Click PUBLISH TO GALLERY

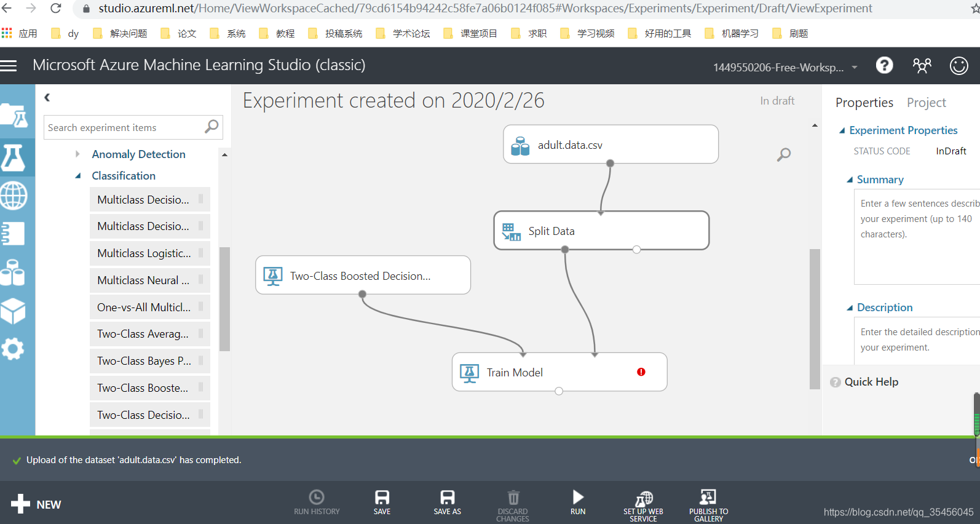click(x=708, y=506)
